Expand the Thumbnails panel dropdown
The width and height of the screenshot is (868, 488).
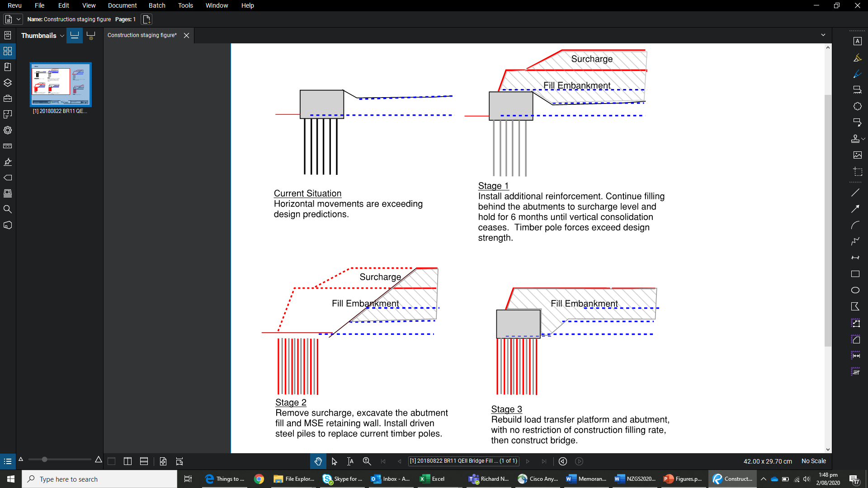coord(62,36)
